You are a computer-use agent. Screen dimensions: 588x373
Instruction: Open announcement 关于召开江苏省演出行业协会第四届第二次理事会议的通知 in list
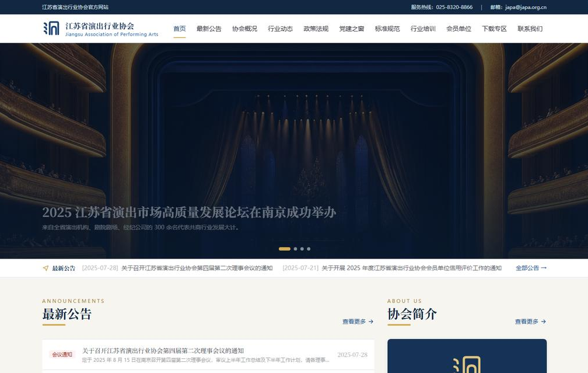point(163,351)
